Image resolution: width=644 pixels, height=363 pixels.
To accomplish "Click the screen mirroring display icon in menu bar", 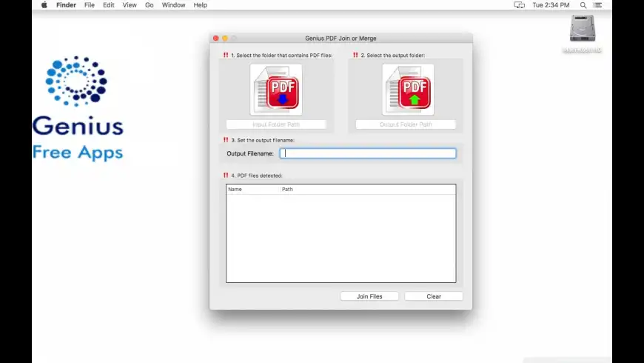I will tap(519, 5).
